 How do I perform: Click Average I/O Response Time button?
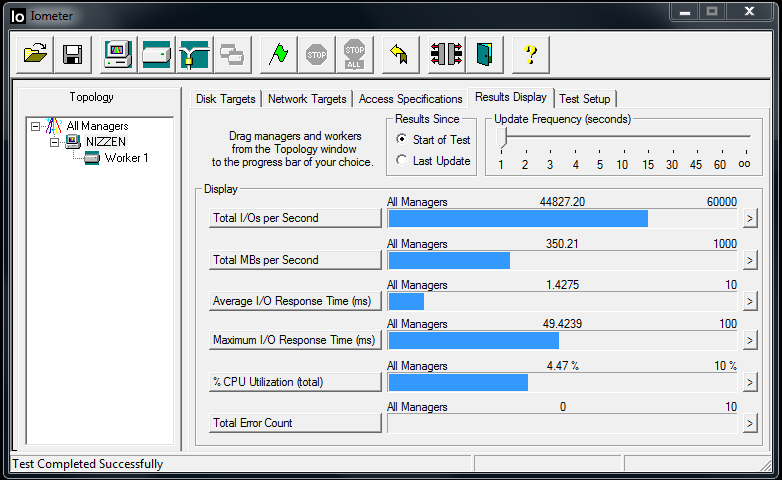295,301
